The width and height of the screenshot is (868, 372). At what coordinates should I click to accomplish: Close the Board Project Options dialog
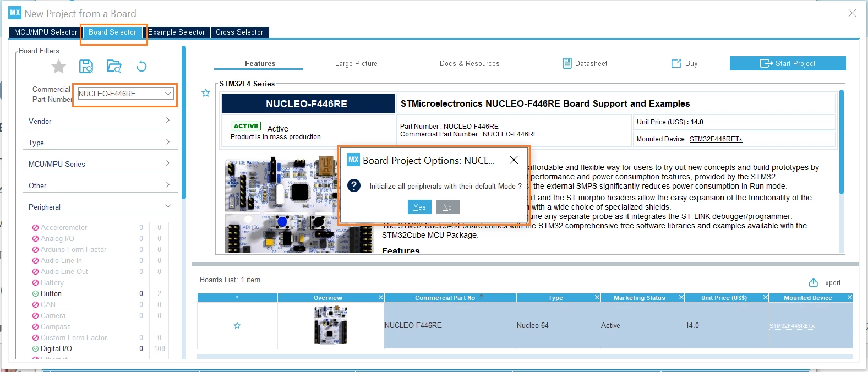pyautogui.click(x=514, y=160)
